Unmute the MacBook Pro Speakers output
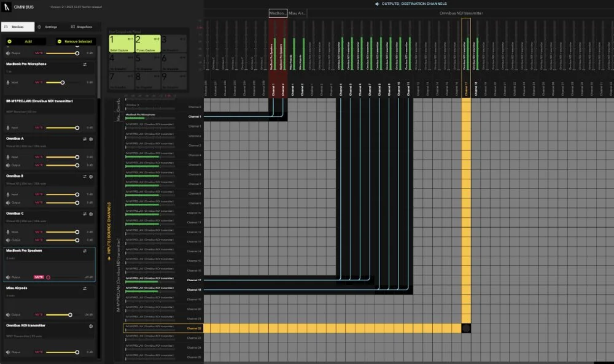The width and height of the screenshot is (614, 364). point(39,277)
